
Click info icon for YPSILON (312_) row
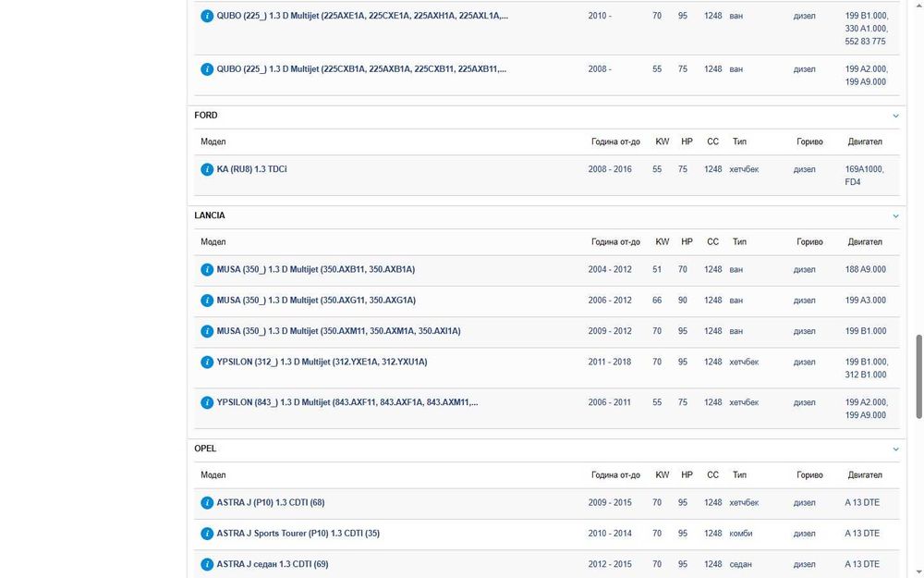(x=207, y=363)
